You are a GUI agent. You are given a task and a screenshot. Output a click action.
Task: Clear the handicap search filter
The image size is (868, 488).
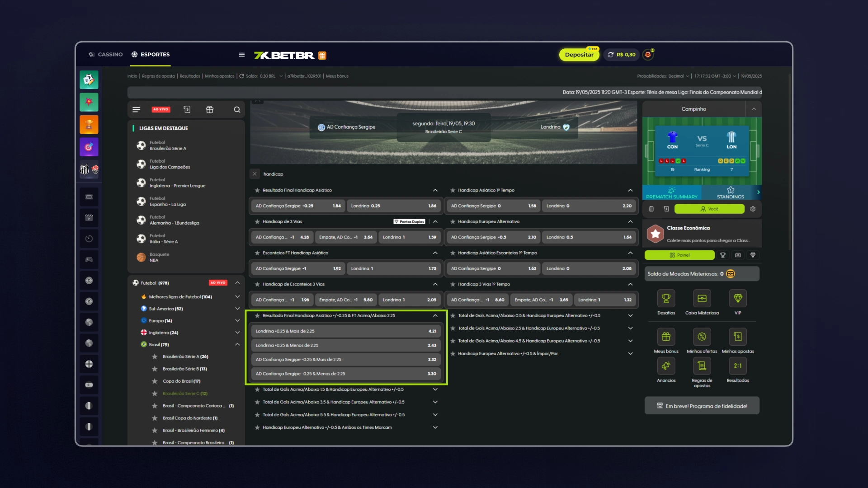pos(255,174)
